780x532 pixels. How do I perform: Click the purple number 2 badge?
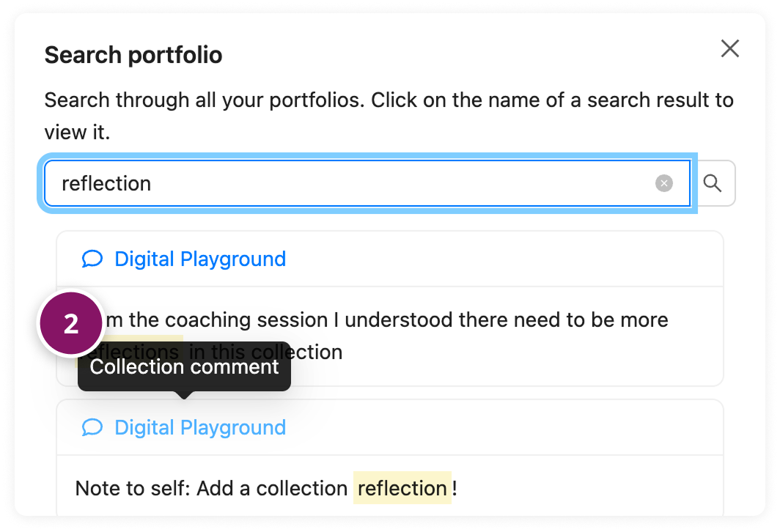pos(71,324)
